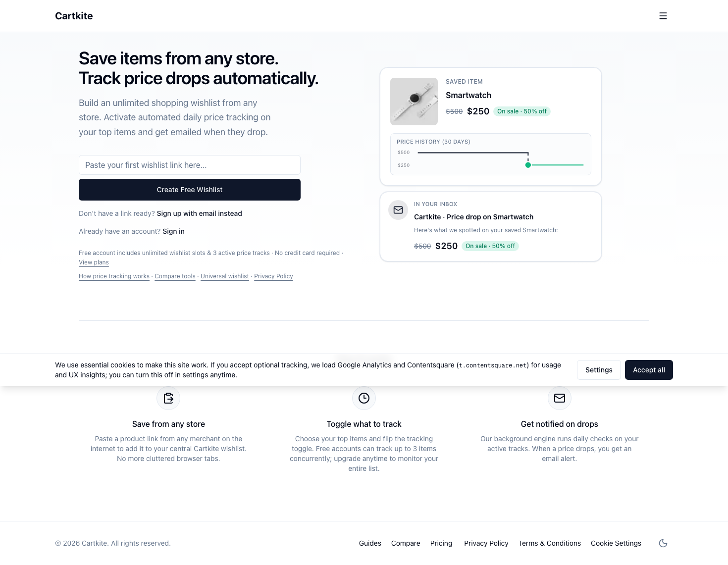Click the wishlist link input field

click(190, 165)
